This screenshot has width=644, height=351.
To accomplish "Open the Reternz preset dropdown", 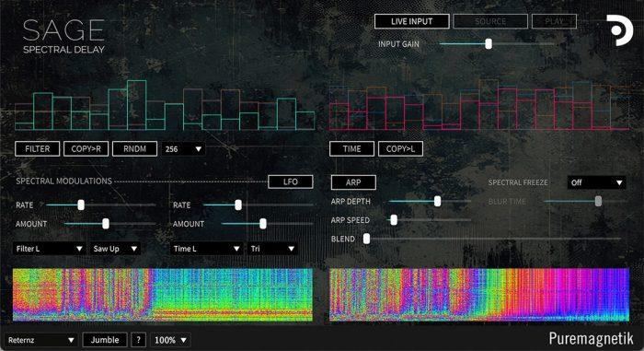I will (x=40, y=340).
